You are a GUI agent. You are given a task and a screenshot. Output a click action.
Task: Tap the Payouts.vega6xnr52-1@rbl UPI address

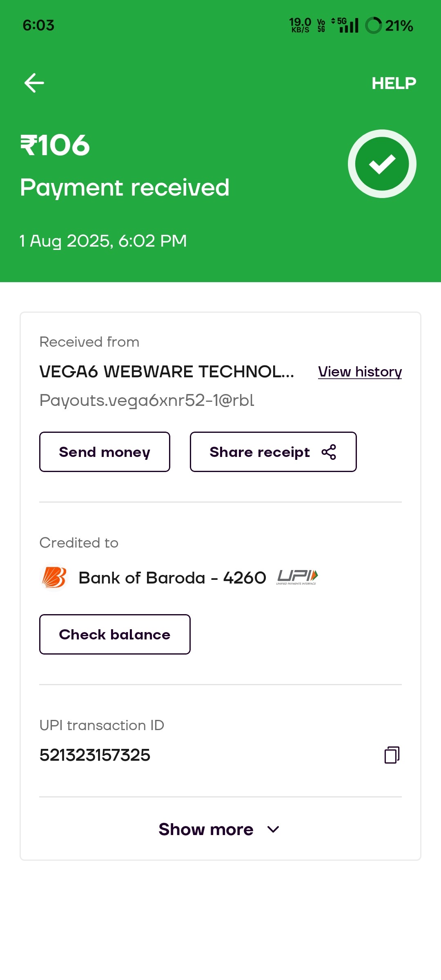(x=147, y=400)
